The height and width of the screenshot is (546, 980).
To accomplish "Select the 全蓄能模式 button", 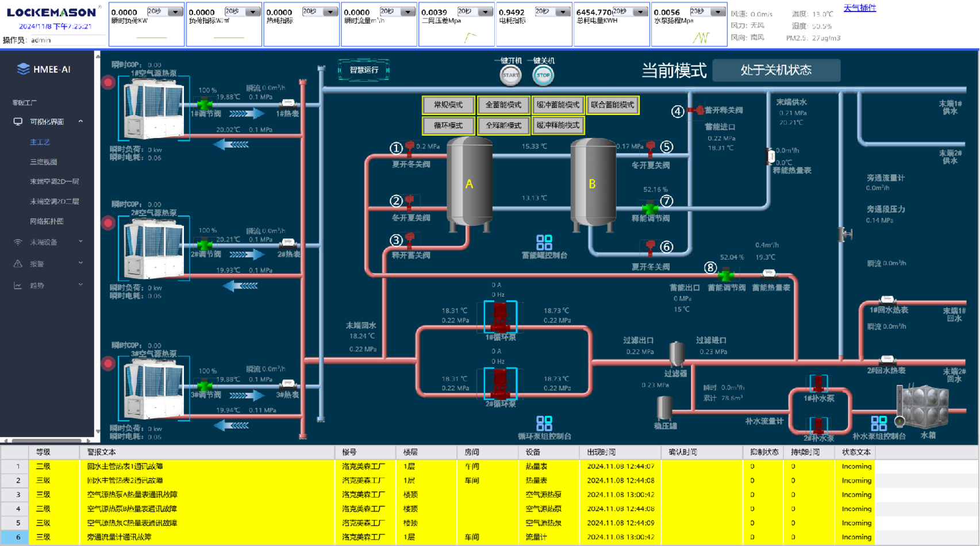I will (504, 105).
